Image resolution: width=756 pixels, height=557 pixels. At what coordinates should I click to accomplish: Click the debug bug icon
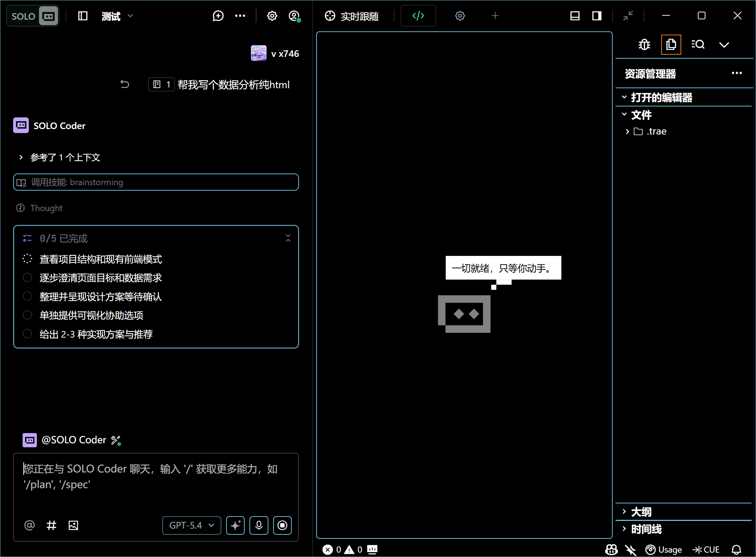coord(644,45)
